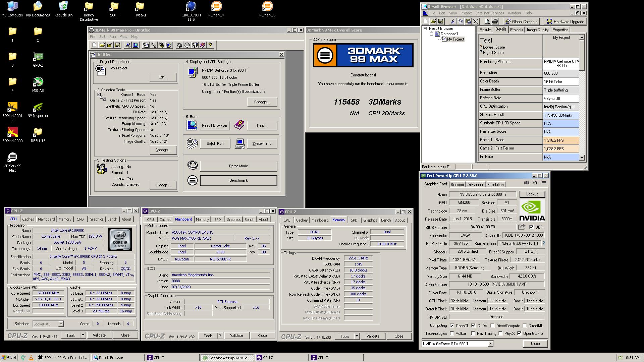
Task: Click Cut scissors icon in Result Browser
Action: point(452,21)
